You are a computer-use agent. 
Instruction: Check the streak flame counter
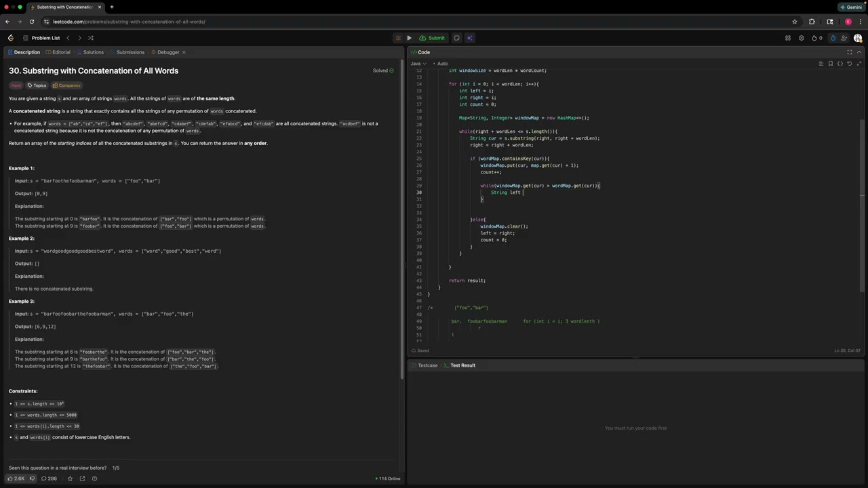click(817, 38)
